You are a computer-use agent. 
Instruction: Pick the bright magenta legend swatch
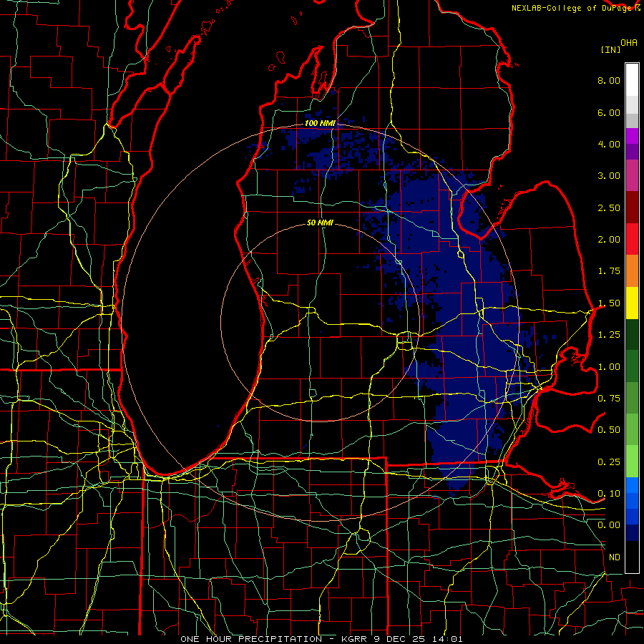[x=632, y=137]
